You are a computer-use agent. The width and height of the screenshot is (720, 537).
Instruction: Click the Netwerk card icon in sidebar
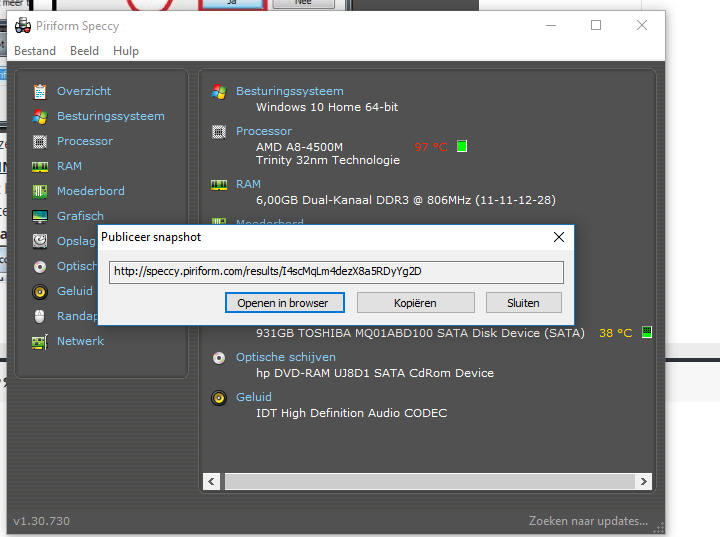[x=40, y=342]
